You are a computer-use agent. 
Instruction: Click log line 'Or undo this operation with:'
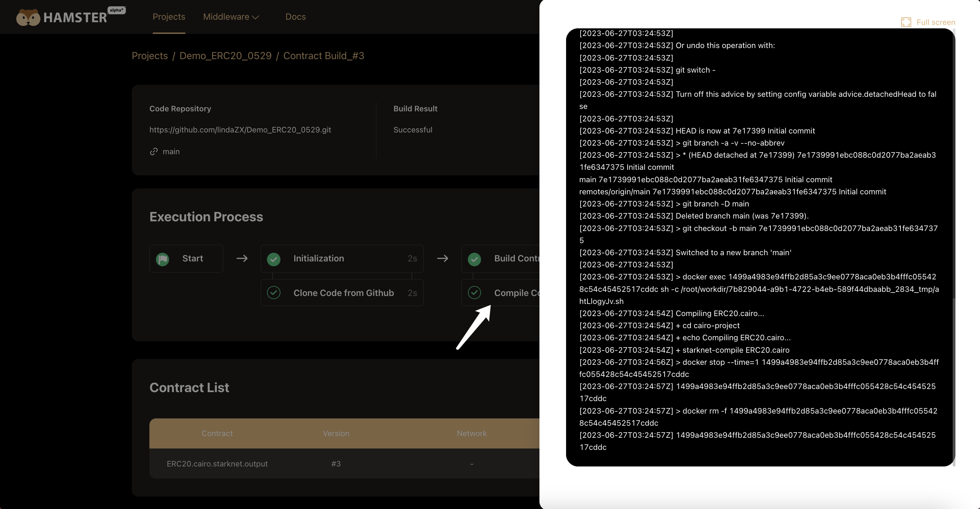[x=677, y=46]
